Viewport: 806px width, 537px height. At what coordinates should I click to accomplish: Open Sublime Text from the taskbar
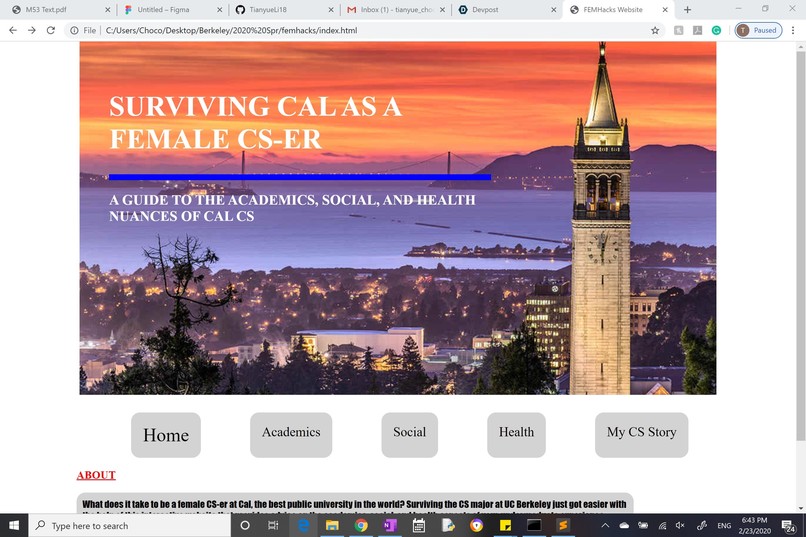(563, 525)
